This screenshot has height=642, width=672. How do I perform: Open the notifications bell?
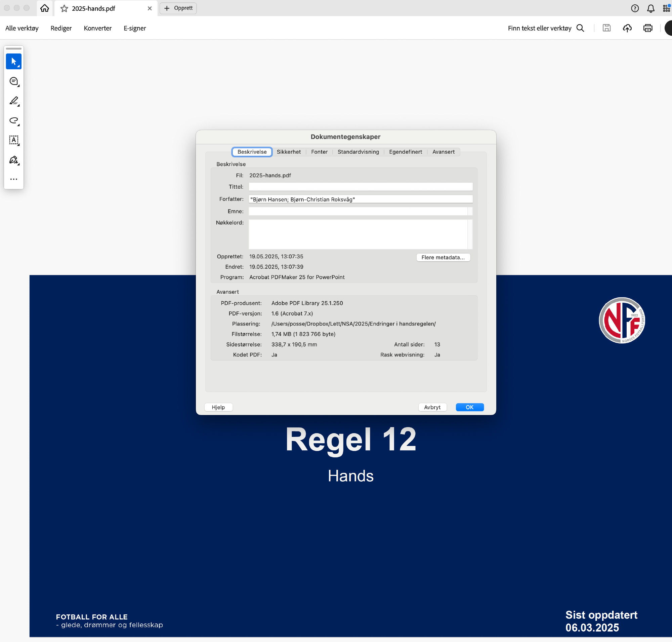coord(650,8)
